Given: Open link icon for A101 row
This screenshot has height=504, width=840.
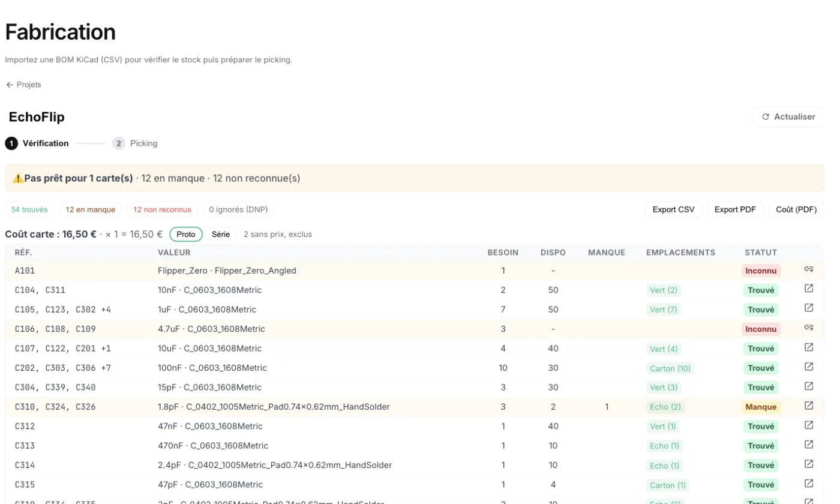Looking at the screenshot, I should tap(809, 269).
